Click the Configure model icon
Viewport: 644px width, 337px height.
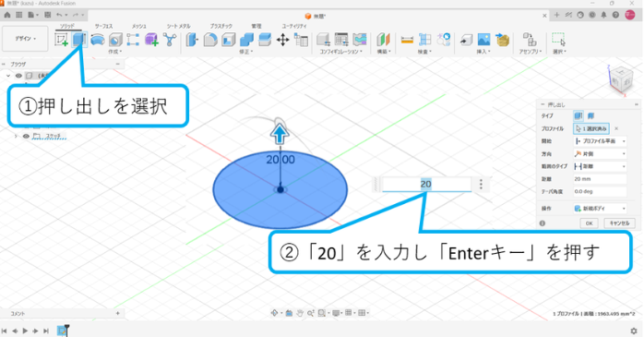323,40
